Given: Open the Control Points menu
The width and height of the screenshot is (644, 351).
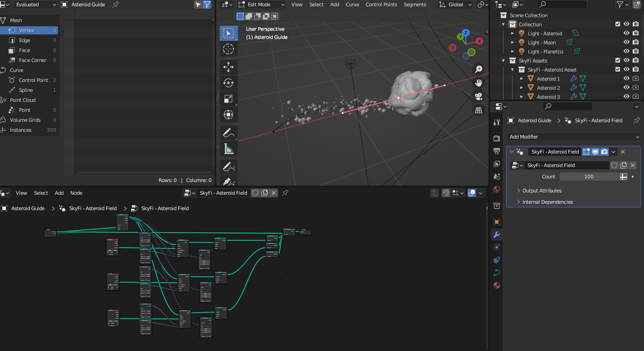Looking at the screenshot, I should point(381,5).
